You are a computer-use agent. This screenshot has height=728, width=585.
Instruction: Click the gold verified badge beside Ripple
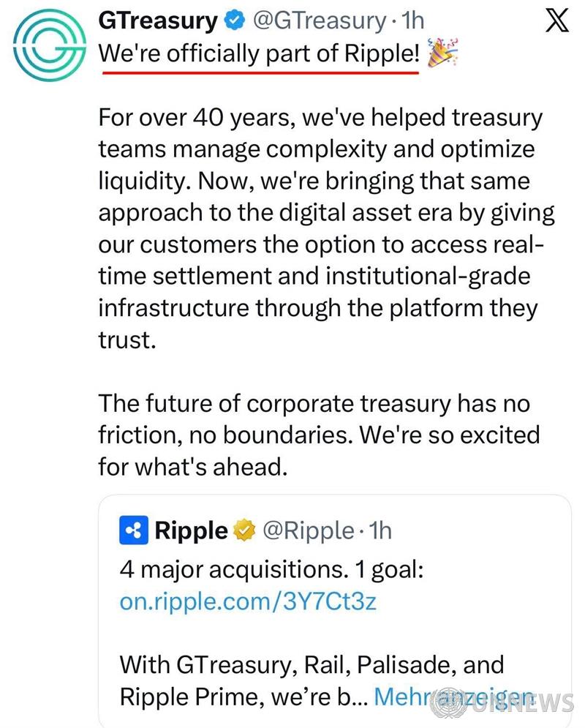pos(244,532)
